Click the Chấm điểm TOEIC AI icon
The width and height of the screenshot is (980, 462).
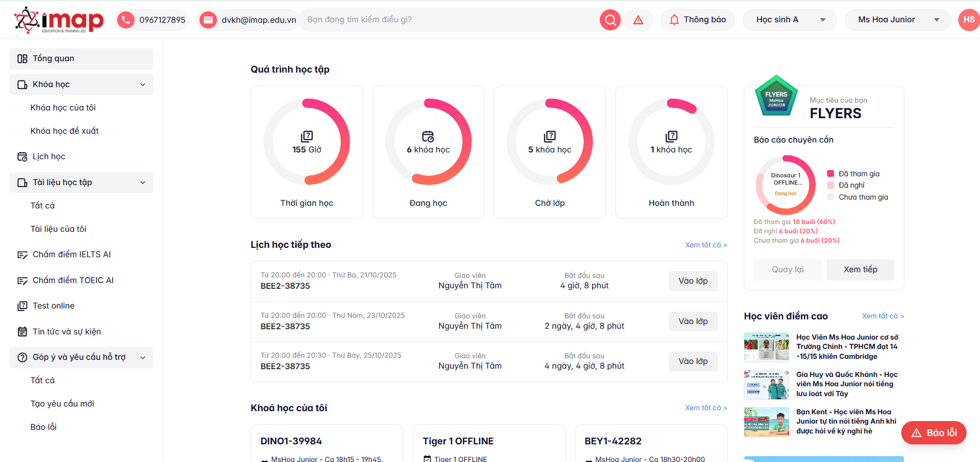(22, 281)
